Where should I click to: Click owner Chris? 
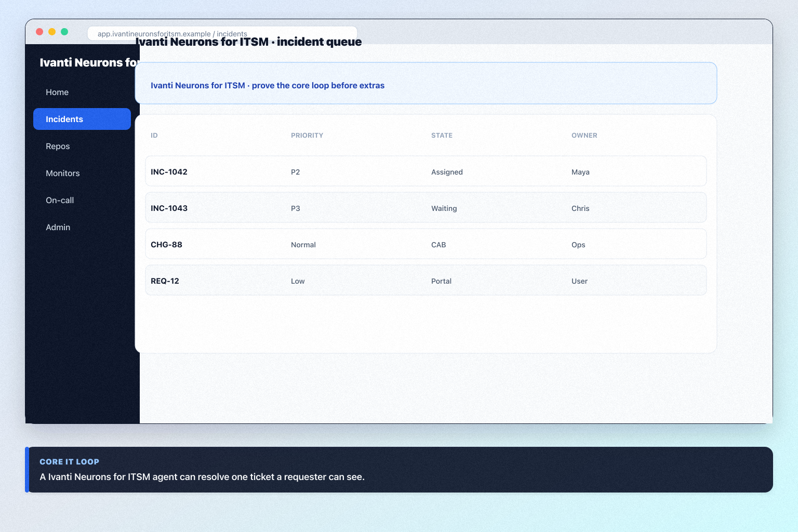coord(580,208)
